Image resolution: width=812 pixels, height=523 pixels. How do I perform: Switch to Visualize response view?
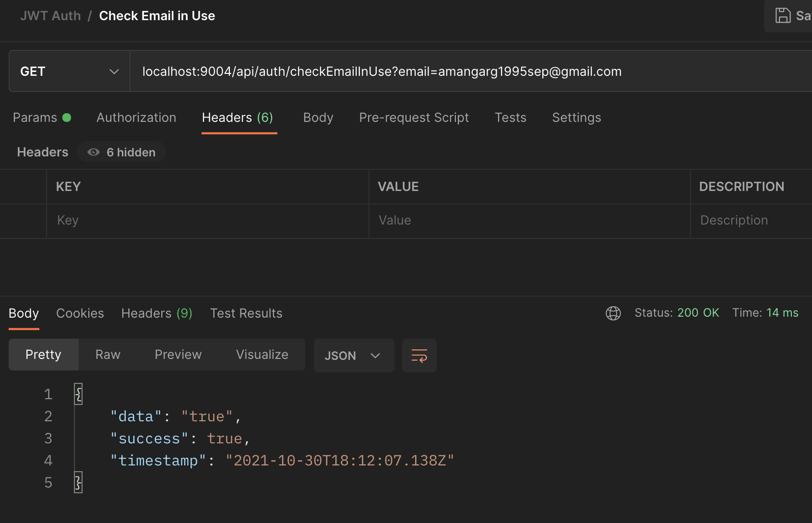[262, 355]
